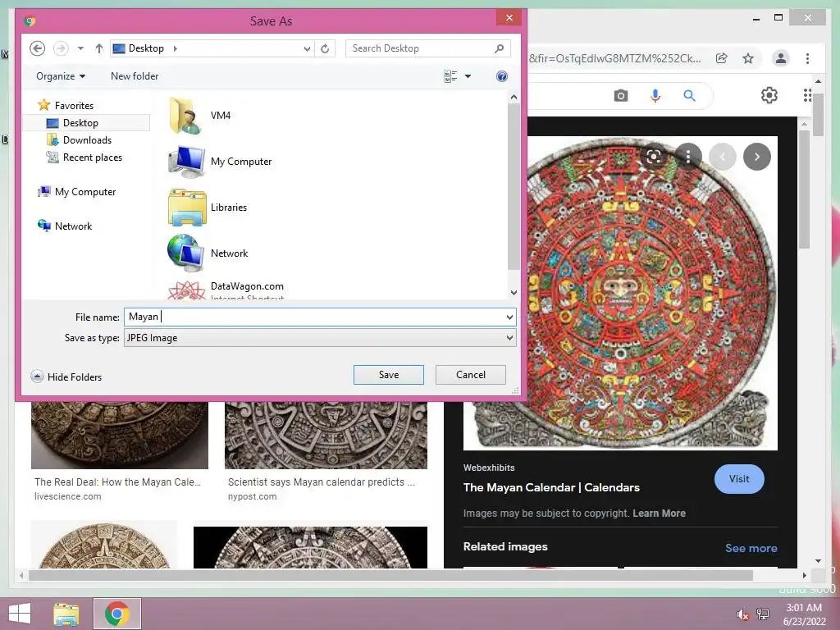Search by voice microphone icon
This screenshot has height=630, width=840.
(655, 96)
